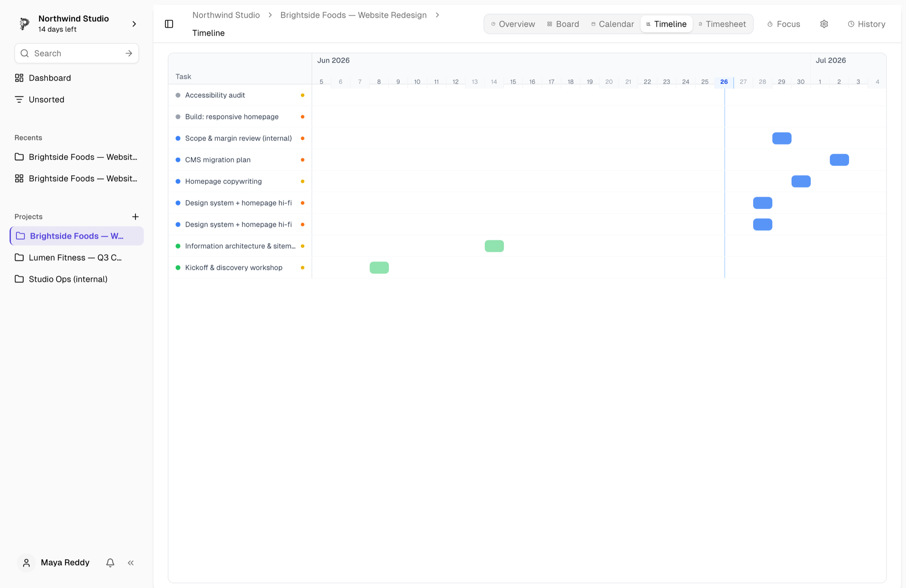Add a new project with plus icon
The width and height of the screenshot is (906, 588).
click(135, 217)
